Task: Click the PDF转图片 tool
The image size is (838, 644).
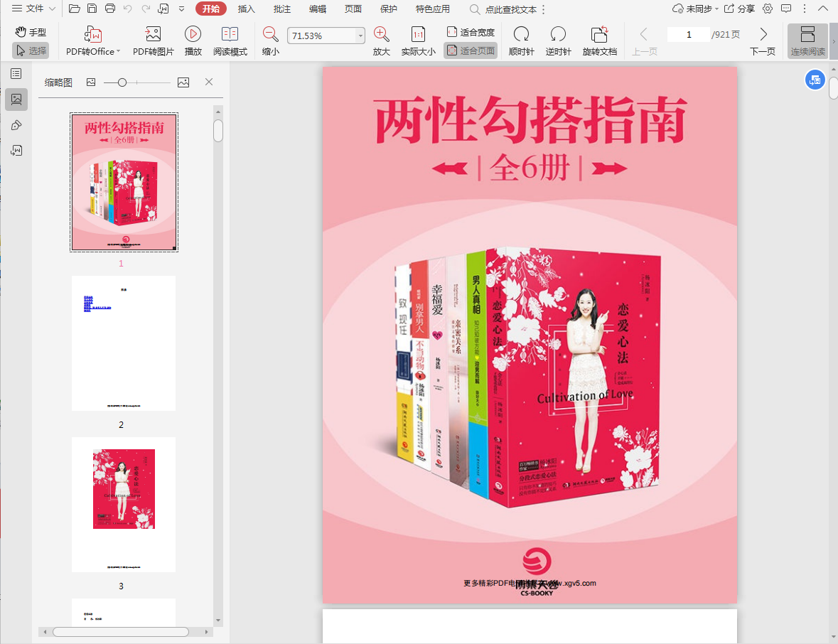Action: tap(154, 41)
